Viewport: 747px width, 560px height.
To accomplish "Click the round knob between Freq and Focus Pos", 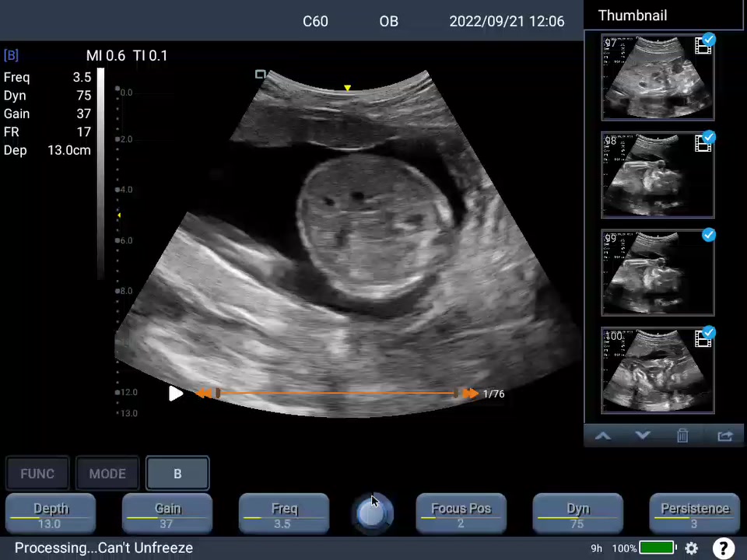I will (x=373, y=514).
